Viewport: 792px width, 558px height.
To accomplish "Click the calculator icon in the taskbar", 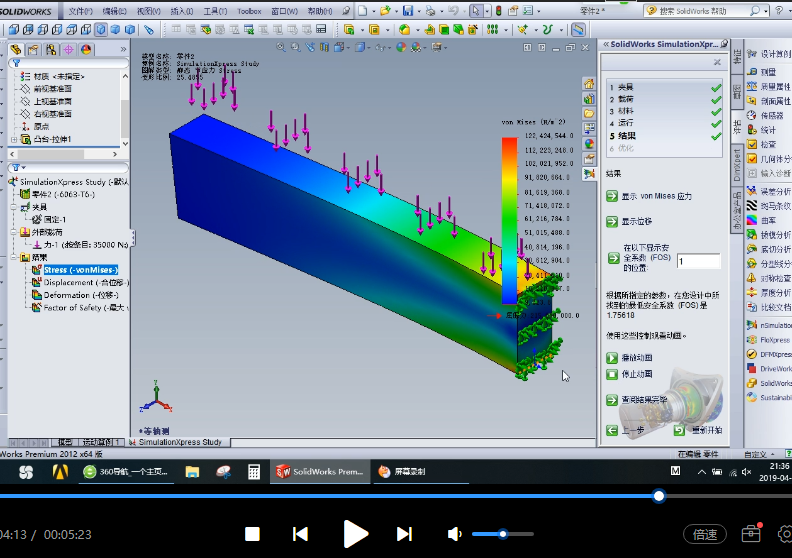I will 254,472.
